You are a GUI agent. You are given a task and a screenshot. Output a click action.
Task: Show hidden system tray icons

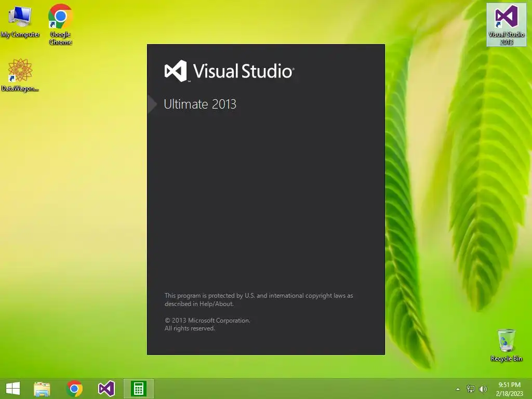[458, 389]
